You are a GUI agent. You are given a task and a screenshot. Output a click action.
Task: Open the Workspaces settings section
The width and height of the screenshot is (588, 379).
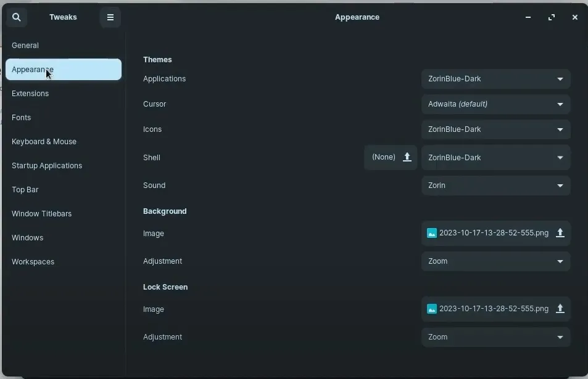click(x=33, y=261)
